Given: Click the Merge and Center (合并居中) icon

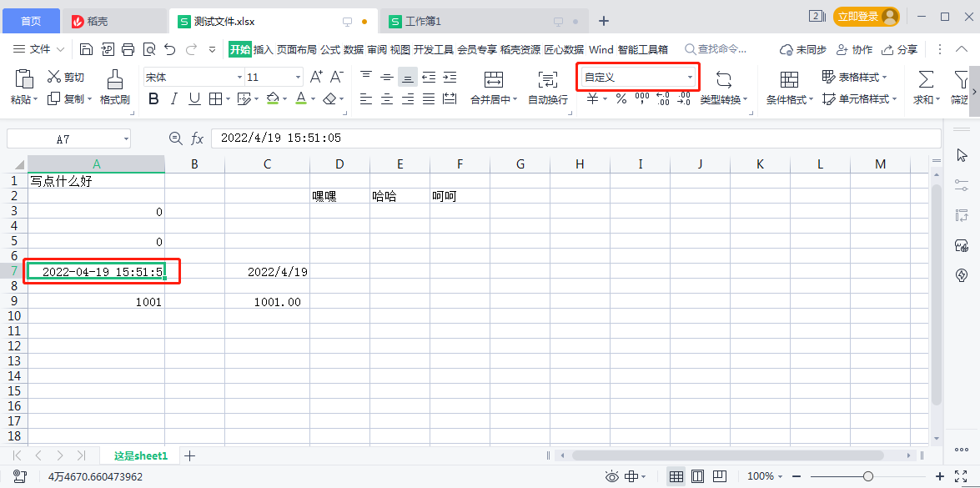Looking at the screenshot, I should [494, 79].
